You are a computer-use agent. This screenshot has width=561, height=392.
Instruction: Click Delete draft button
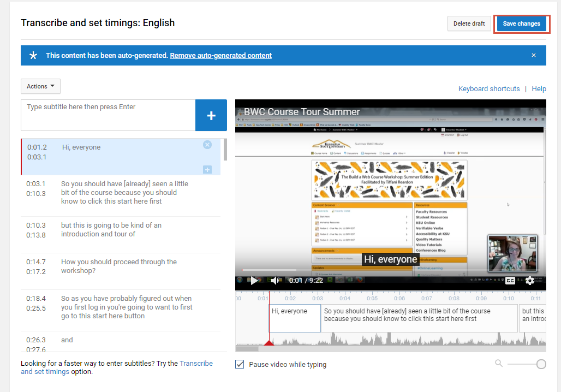pyautogui.click(x=469, y=24)
